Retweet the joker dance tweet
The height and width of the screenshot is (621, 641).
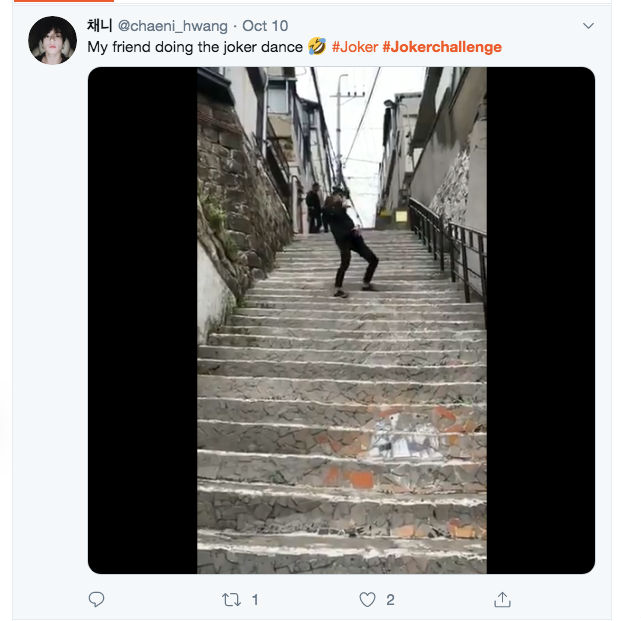coord(231,599)
